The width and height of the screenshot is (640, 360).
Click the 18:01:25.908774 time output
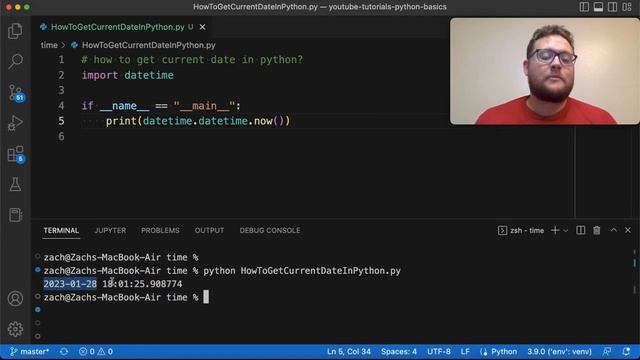click(142, 284)
